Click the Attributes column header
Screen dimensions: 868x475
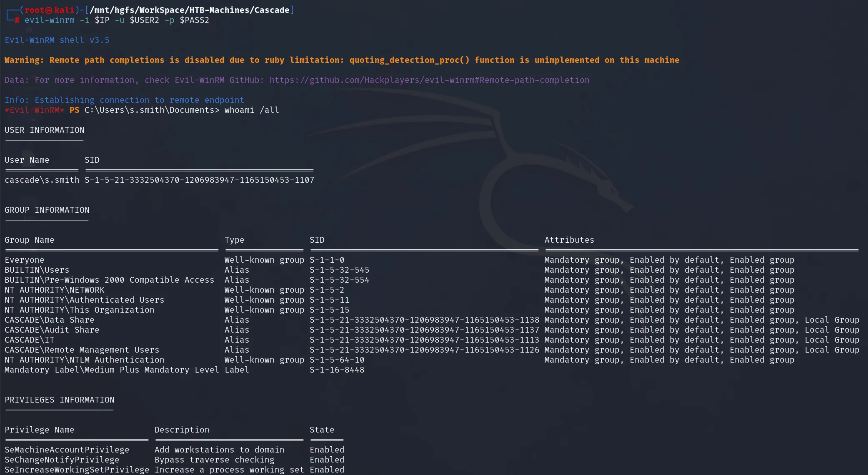click(x=569, y=240)
